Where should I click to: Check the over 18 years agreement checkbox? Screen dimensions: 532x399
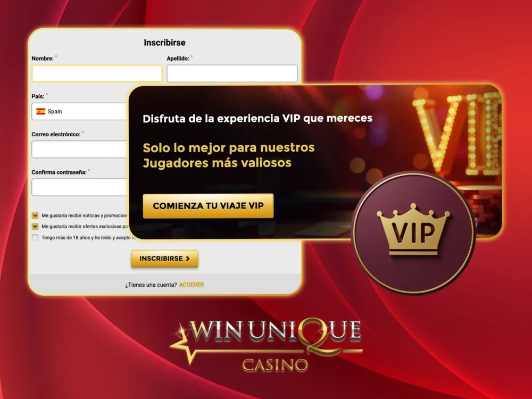[35, 237]
